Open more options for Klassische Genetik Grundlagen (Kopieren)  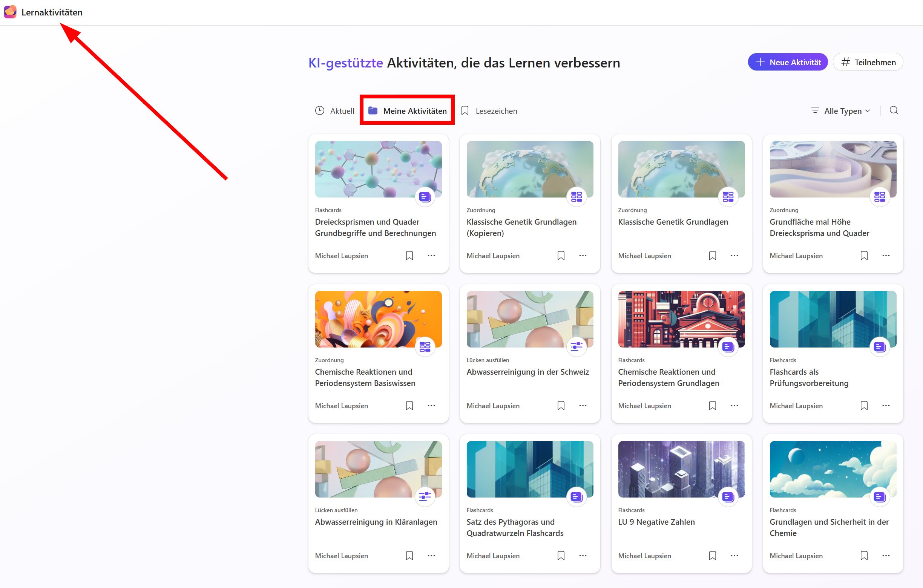[x=583, y=256]
